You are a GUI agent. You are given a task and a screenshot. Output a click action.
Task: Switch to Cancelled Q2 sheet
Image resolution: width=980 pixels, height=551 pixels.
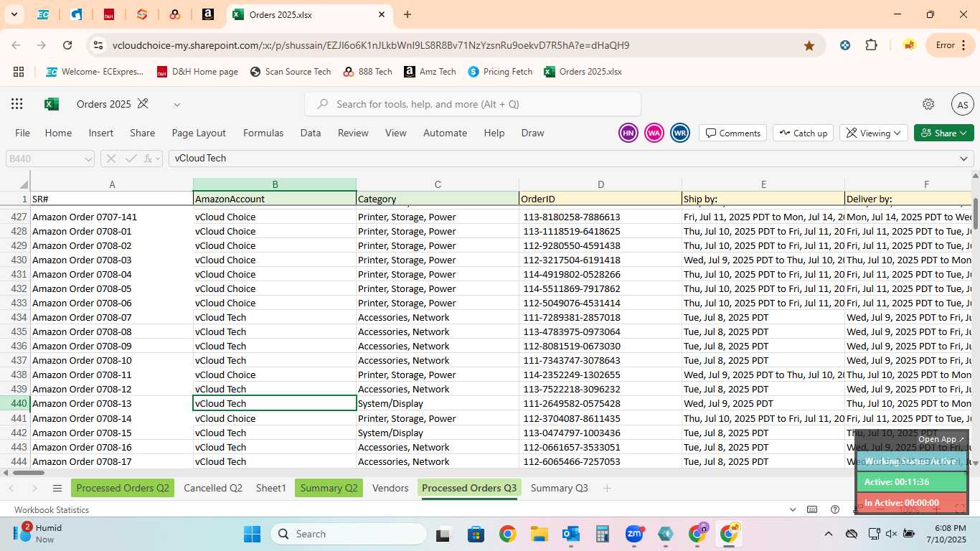pos(213,488)
